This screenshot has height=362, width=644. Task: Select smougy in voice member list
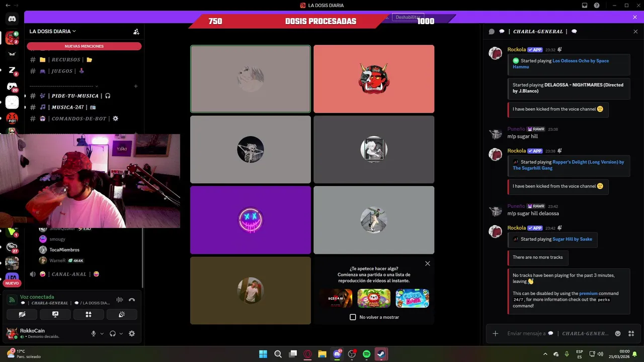point(57,239)
